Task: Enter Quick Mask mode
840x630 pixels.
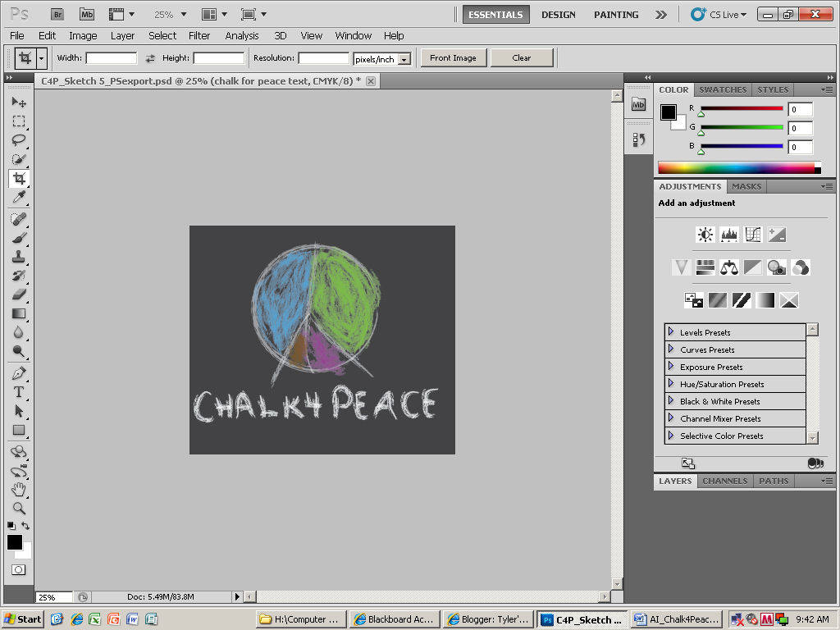Action: 19,568
